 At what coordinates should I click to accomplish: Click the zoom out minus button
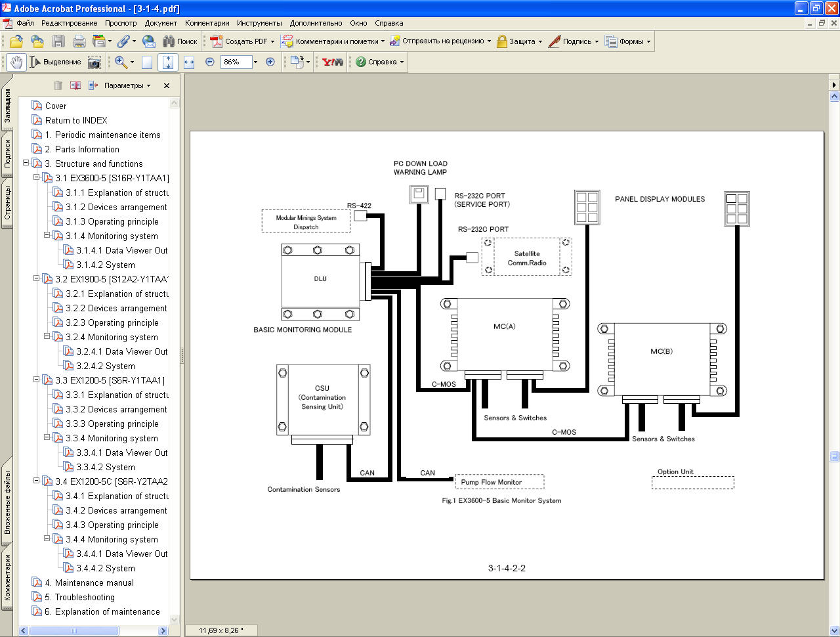(x=210, y=62)
